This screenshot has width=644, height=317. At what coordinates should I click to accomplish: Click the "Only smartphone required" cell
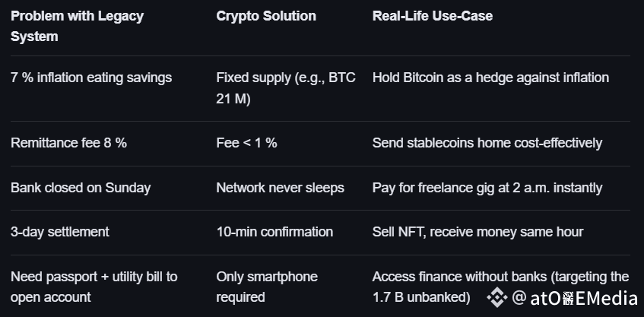267,286
